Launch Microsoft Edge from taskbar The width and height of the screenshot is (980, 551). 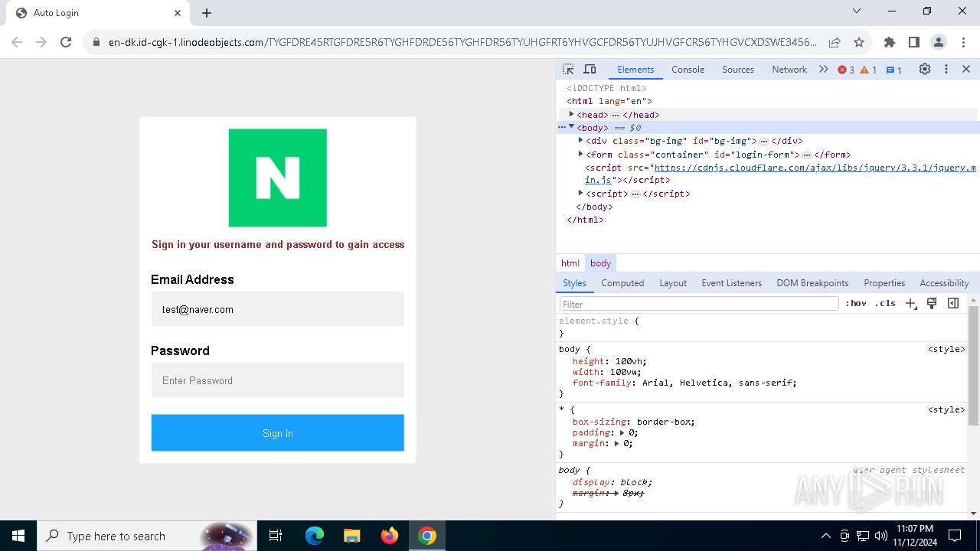[315, 536]
